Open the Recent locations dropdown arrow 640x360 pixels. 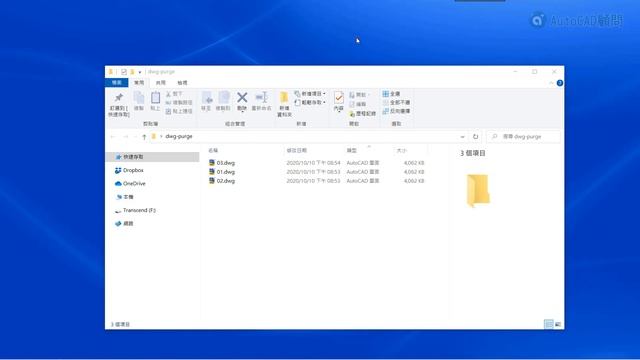pyautogui.click(x=135, y=137)
